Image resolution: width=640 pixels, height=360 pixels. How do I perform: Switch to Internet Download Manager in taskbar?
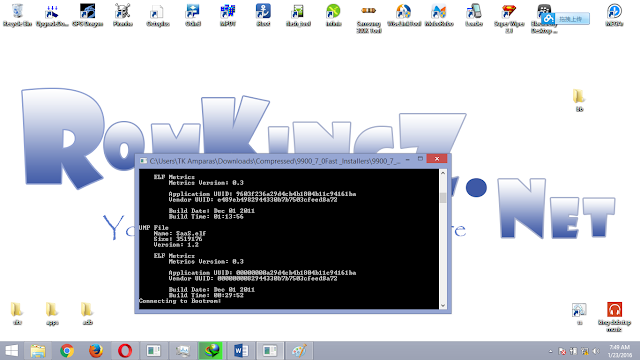(211, 351)
